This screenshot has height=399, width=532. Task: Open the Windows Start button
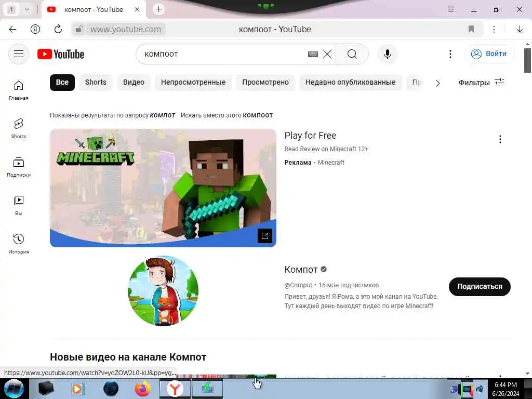point(14,389)
